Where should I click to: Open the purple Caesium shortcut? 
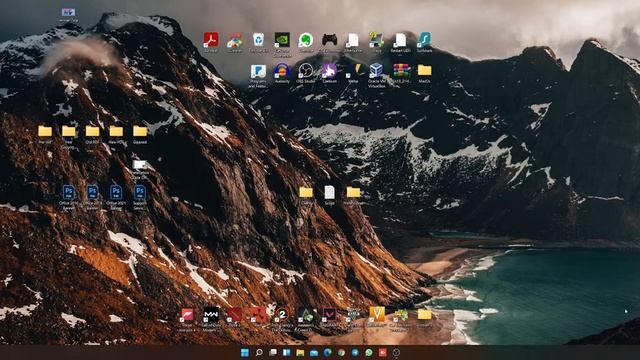(329, 71)
